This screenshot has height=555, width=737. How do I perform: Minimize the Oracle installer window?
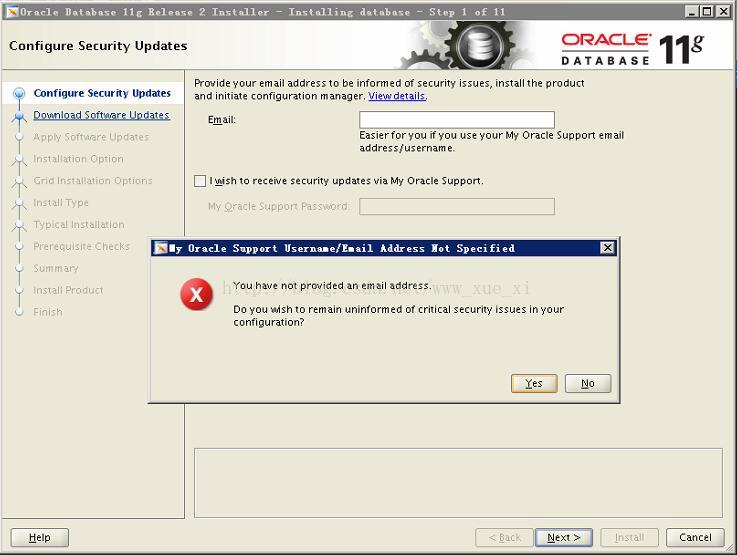tap(690, 11)
